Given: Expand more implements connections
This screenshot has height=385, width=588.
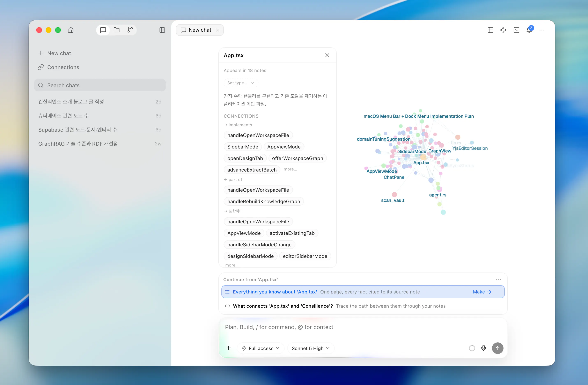Looking at the screenshot, I should click(x=290, y=169).
